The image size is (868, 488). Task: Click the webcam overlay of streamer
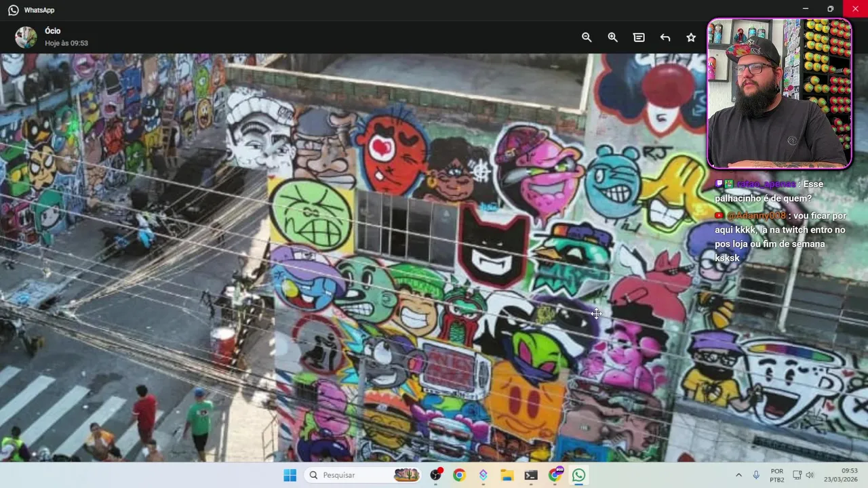click(x=779, y=94)
